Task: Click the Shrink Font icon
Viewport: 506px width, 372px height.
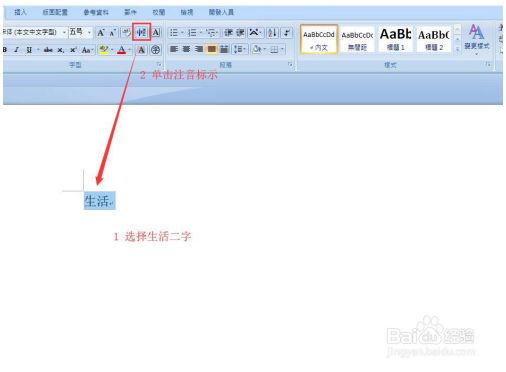Action: pos(113,33)
